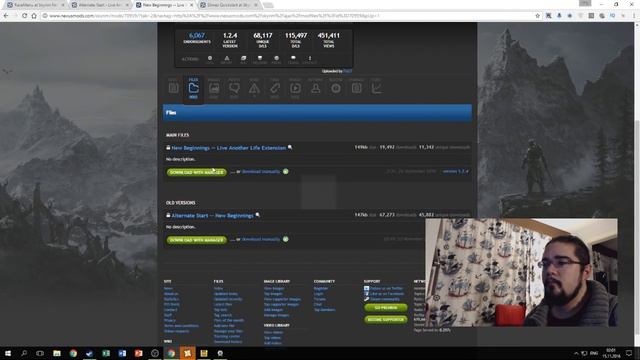Open Excel from the taskbar
The height and width of the screenshot is (360, 640).
click(x=106, y=353)
